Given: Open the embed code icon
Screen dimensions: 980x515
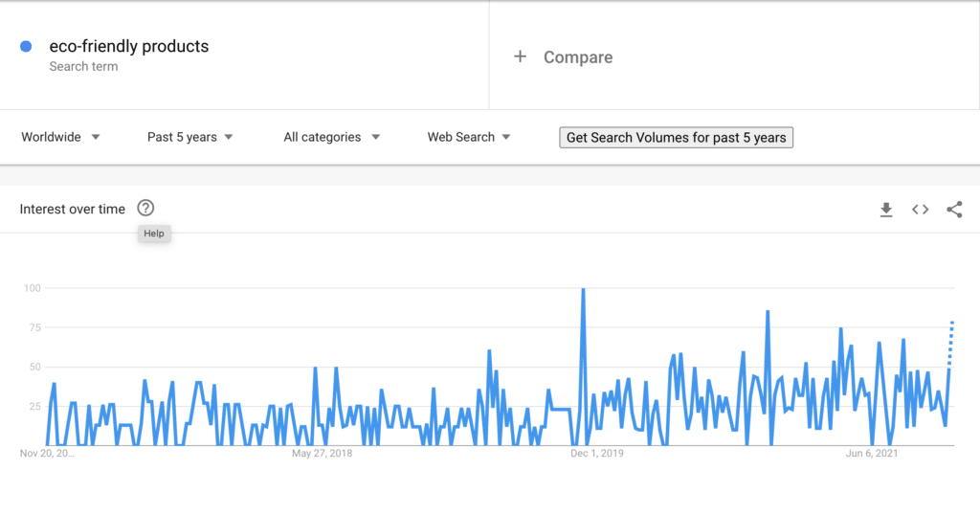Looking at the screenshot, I should point(920,210).
